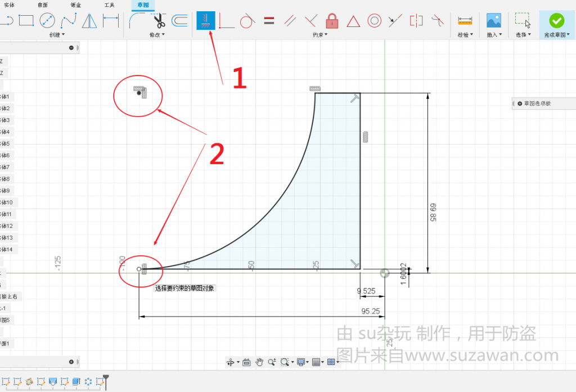
Task: Open the 插入 dropdown menu
Action: point(494,34)
